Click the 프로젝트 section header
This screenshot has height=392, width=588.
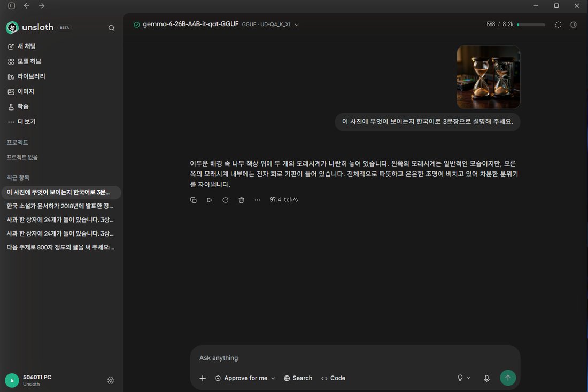tap(17, 143)
